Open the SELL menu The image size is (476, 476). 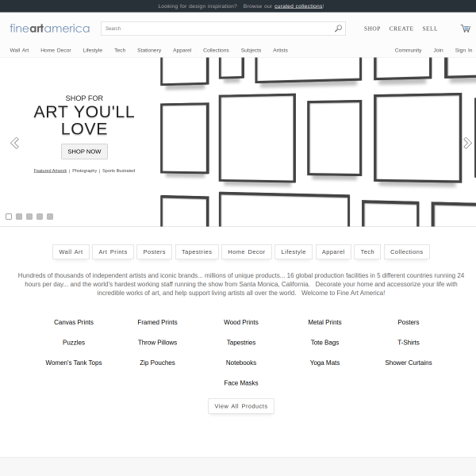coord(430,29)
